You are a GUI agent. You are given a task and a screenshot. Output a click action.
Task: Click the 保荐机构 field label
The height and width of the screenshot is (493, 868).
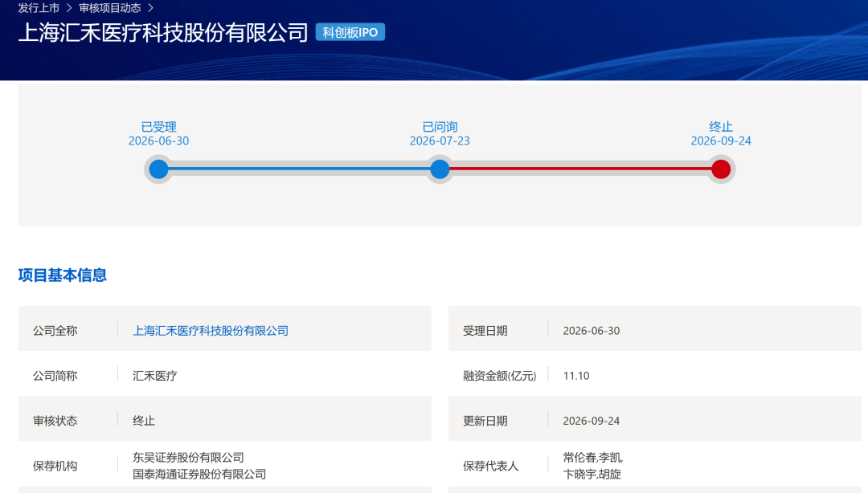click(55, 466)
